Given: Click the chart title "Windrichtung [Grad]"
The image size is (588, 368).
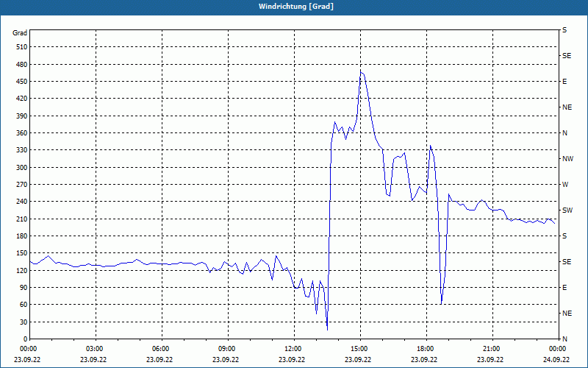Looking at the screenshot, I should [x=296, y=7].
